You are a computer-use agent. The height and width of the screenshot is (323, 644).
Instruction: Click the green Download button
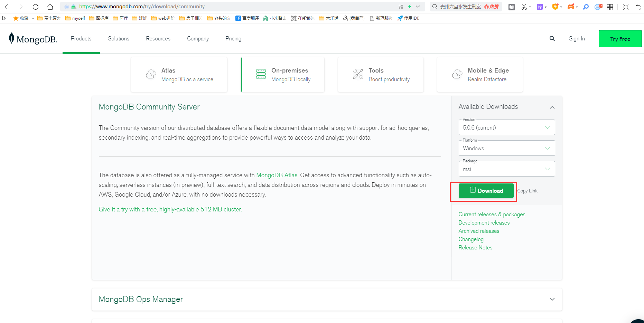click(x=486, y=191)
